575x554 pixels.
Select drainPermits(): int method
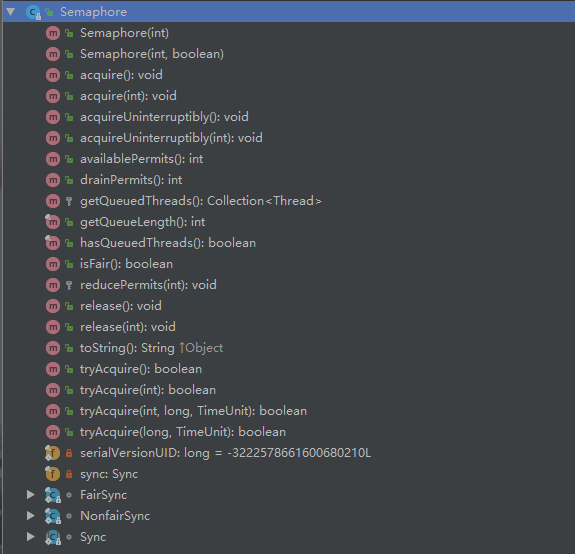pos(131,180)
